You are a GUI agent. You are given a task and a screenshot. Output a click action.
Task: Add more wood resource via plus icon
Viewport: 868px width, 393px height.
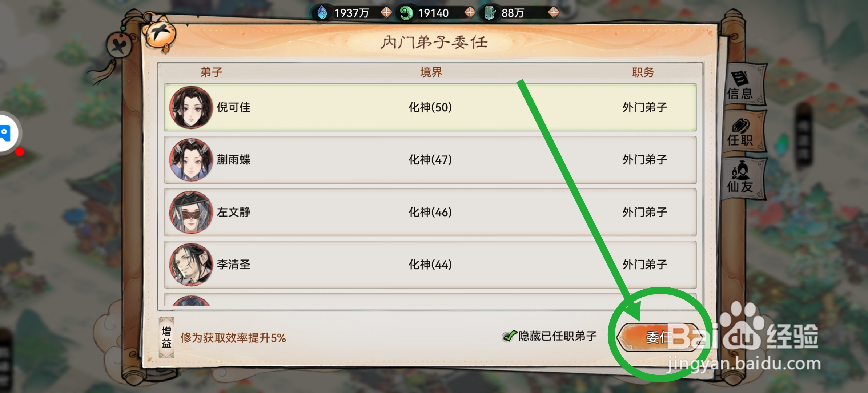(554, 13)
